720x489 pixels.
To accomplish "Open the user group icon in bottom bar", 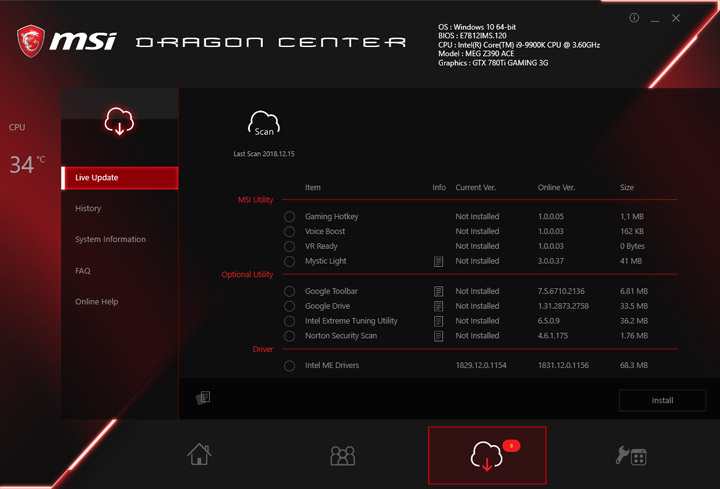I will pyautogui.click(x=343, y=455).
